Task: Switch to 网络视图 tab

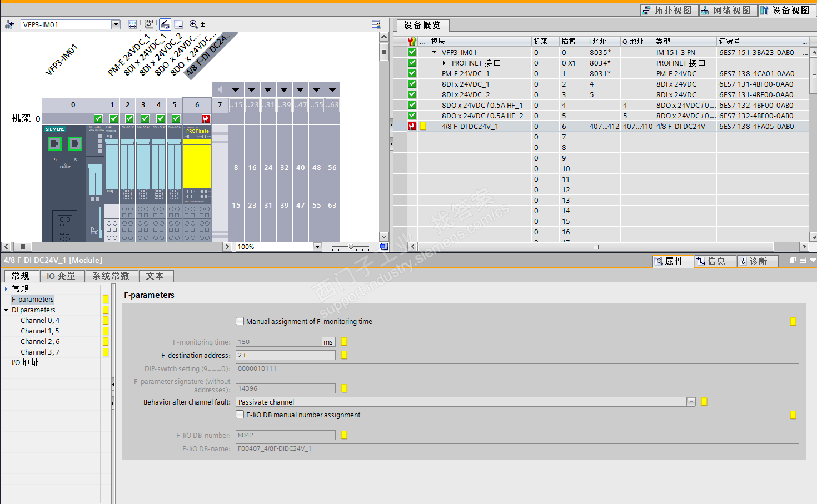Action: (727, 10)
